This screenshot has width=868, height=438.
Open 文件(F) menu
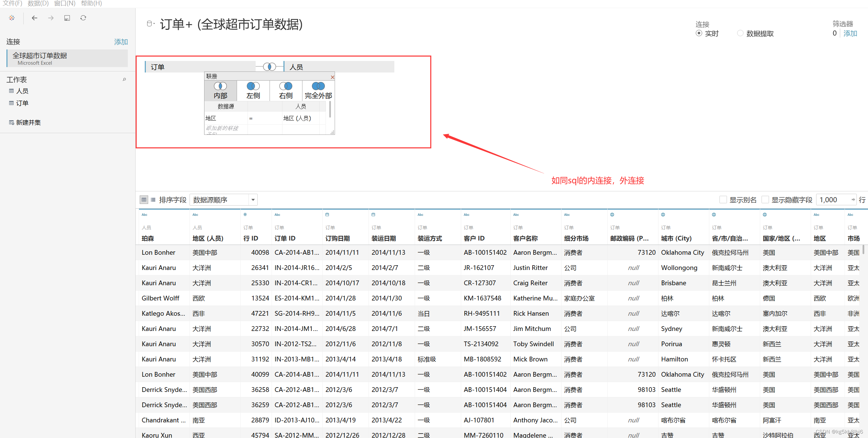pyautogui.click(x=12, y=3)
